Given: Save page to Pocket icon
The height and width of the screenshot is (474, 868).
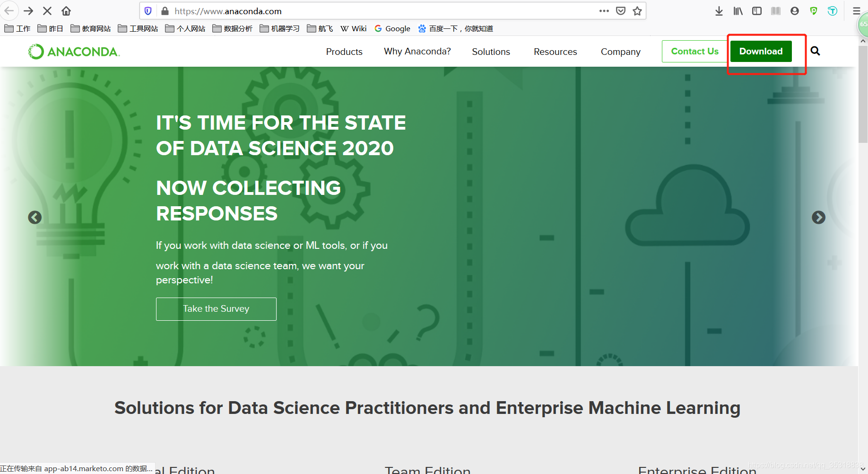Looking at the screenshot, I should [x=621, y=11].
